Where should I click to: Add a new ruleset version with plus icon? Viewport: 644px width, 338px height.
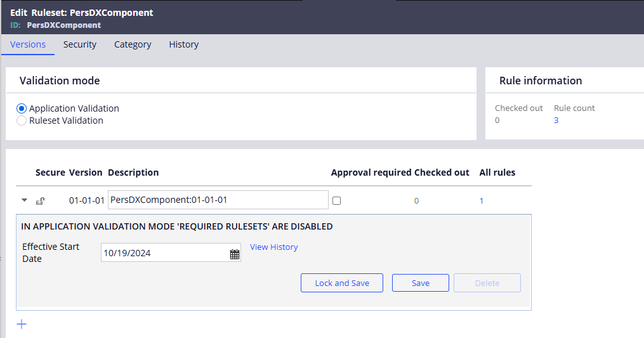22,324
